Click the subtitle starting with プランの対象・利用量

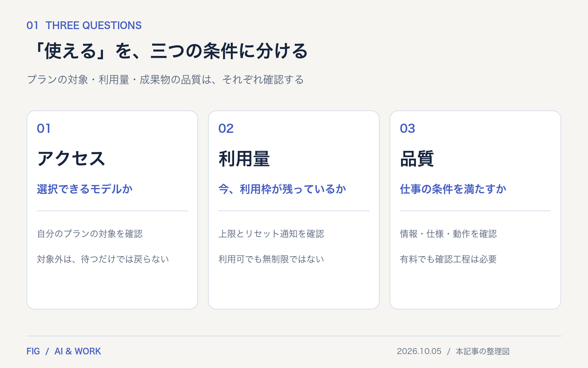(x=165, y=79)
